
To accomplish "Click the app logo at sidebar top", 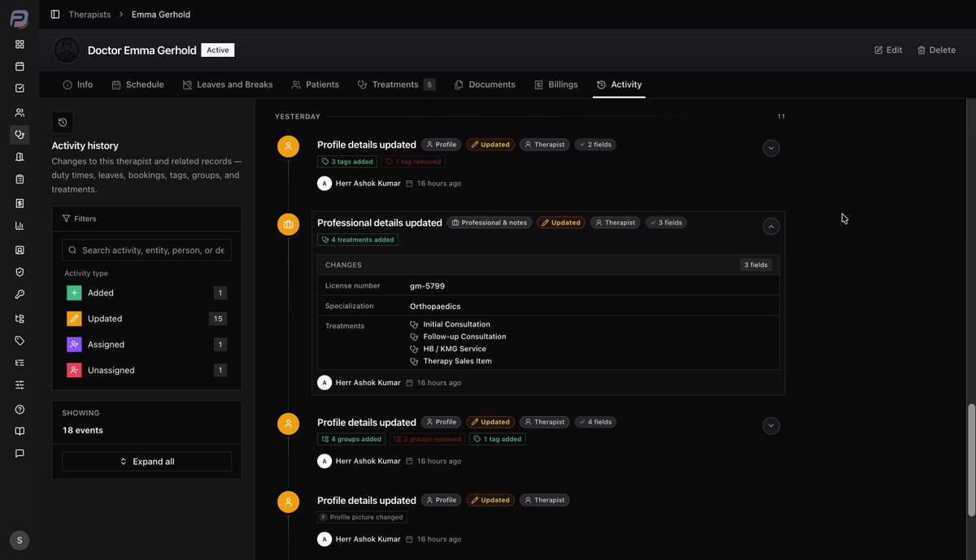I will point(20,19).
